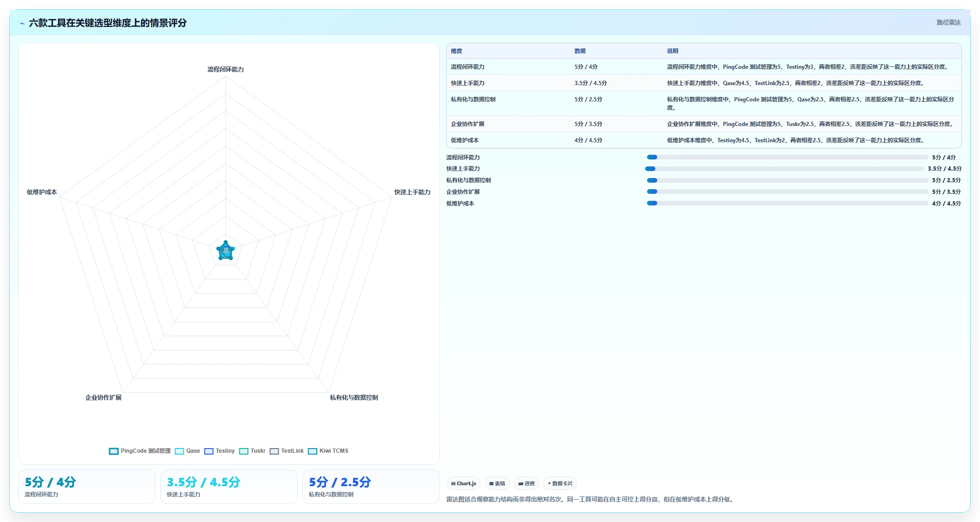This screenshot has height=522, width=980.
Task: Toggle Qase legend series
Action: (x=188, y=451)
